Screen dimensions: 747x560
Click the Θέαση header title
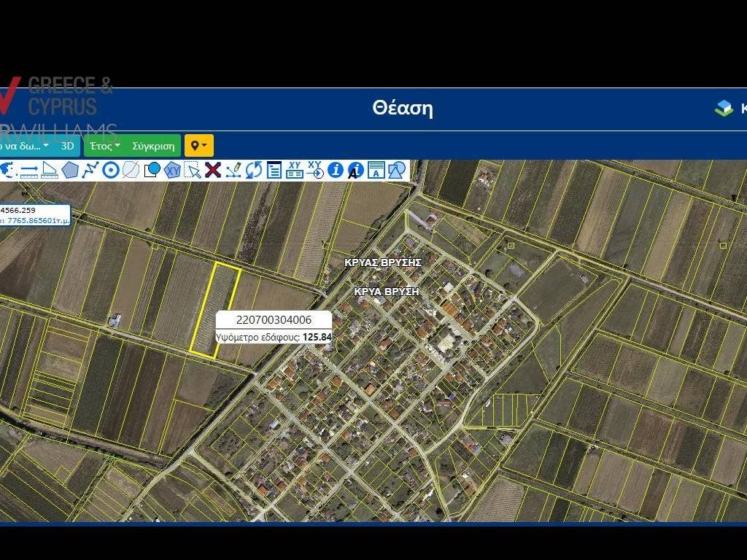click(403, 109)
